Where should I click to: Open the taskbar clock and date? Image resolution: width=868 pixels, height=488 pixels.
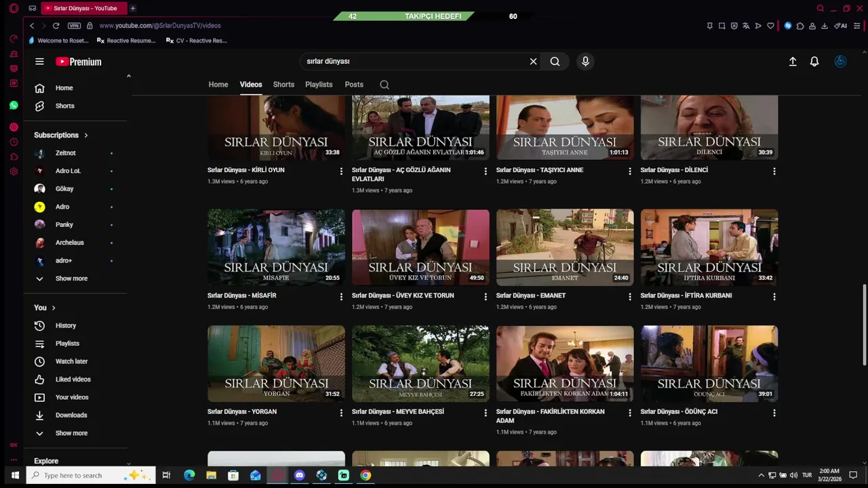829,475
